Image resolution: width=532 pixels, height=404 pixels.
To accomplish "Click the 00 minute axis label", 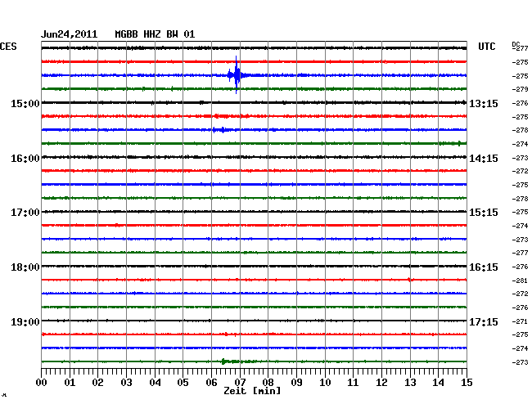I will coord(42,382).
